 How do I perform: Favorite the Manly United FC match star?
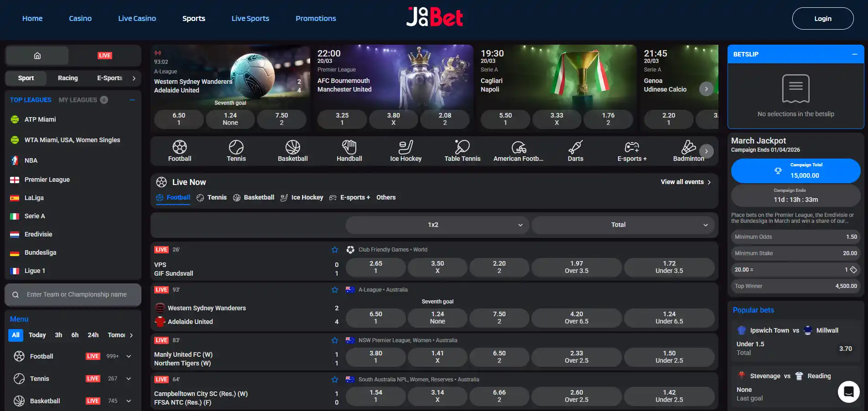tap(335, 340)
